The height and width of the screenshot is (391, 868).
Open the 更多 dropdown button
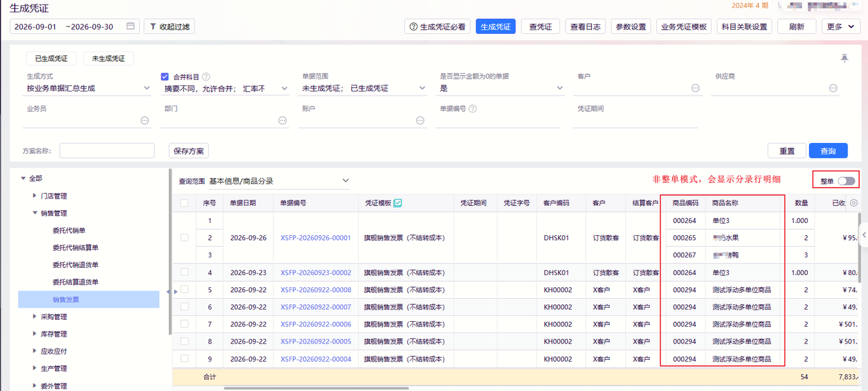tap(841, 26)
